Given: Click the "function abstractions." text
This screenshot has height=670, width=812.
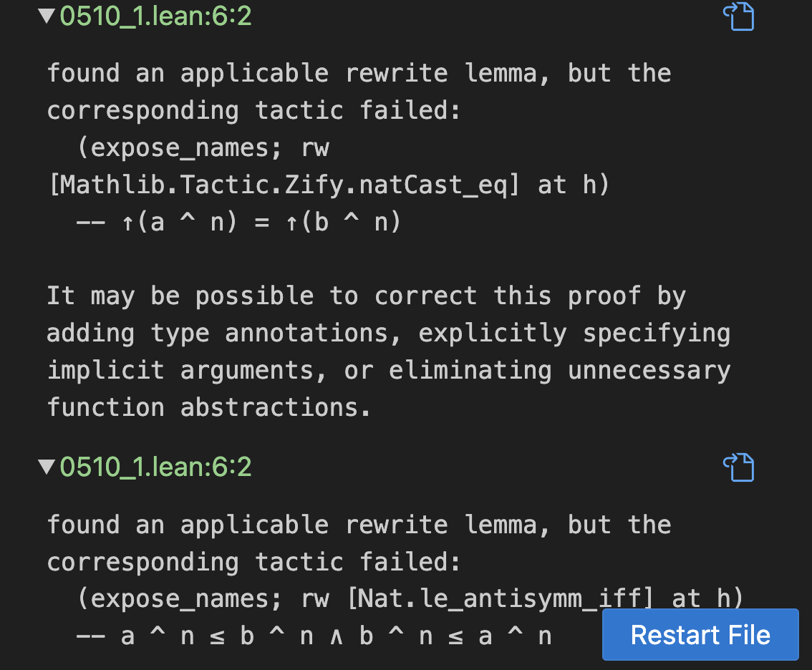Looking at the screenshot, I should tap(210, 408).
